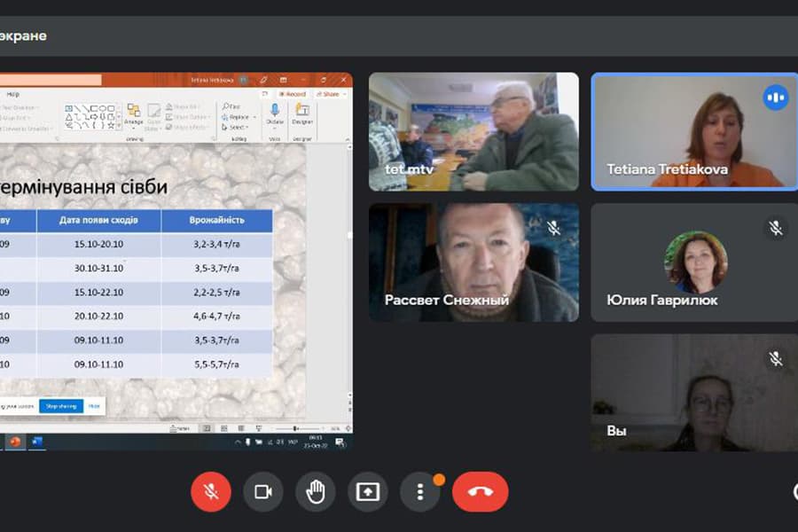This screenshot has height=532, width=798.
Task: Toggle Notes pane in PowerPoint status bar
Action: pyautogui.click(x=180, y=428)
